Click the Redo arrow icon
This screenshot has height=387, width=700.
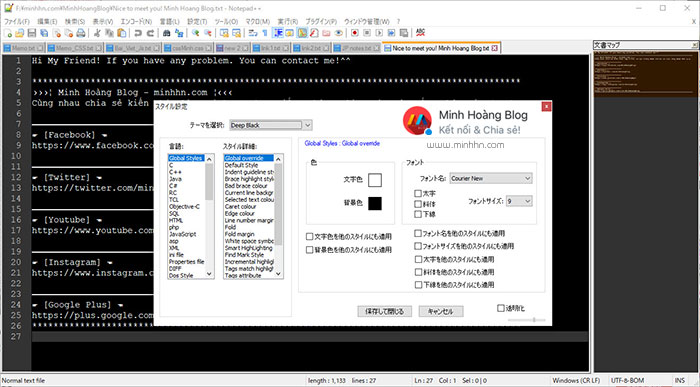pyautogui.click(x=150, y=33)
